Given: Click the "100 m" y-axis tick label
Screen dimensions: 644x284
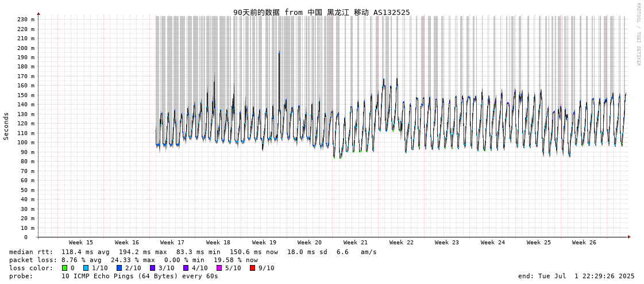Looking at the screenshot, I should pyautogui.click(x=26, y=143).
